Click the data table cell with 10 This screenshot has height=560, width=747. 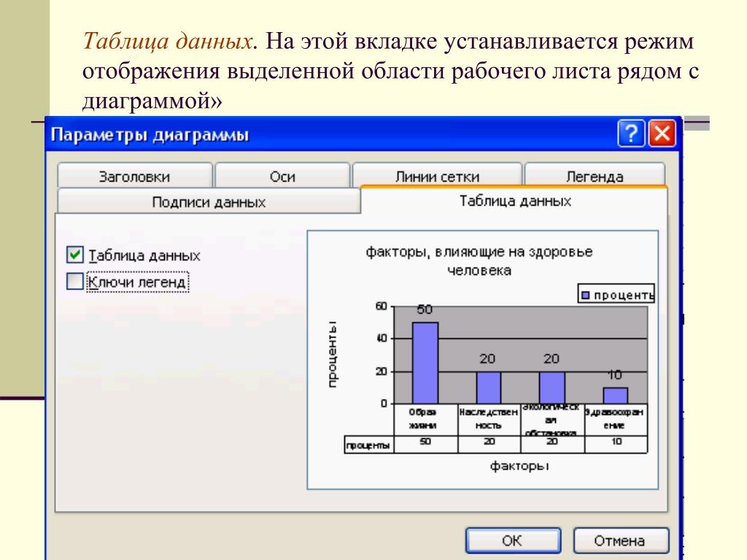coord(616,442)
